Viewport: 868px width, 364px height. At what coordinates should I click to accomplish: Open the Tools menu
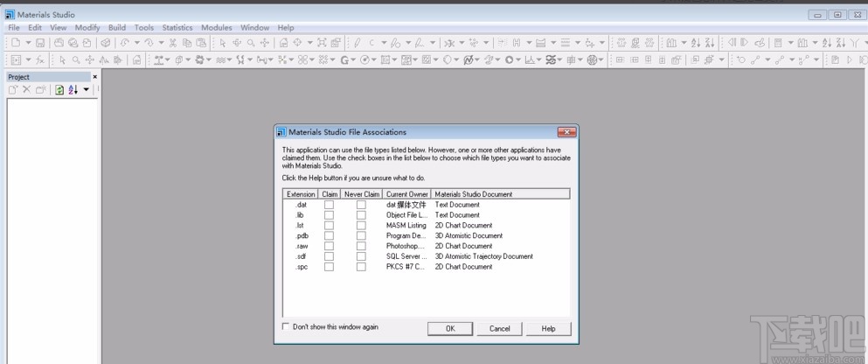[x=144, y=27]
